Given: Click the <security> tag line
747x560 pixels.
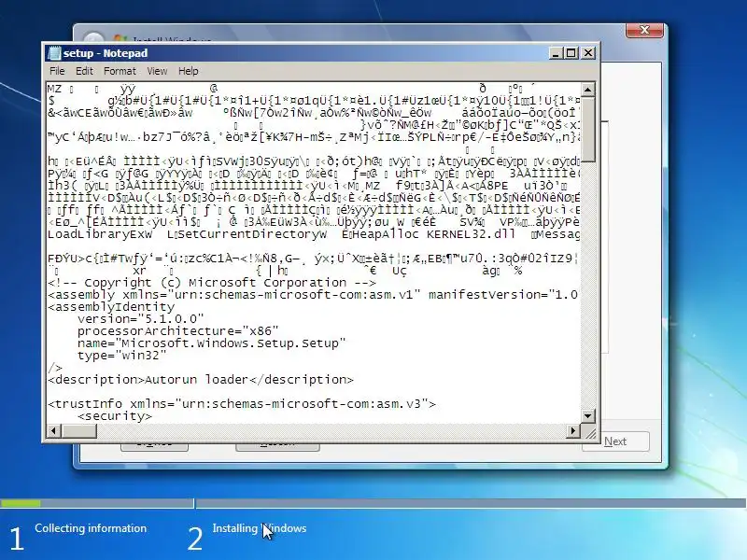Looking at the screenshot, I should (x=114, y=416).
